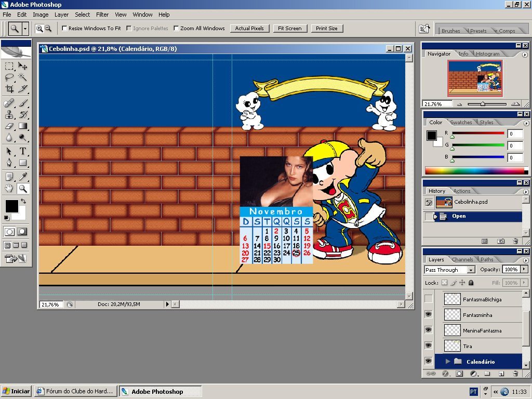The height and width of the screenshot is (399, 532).
Task: Click the Print Size button
Action: 327,29
